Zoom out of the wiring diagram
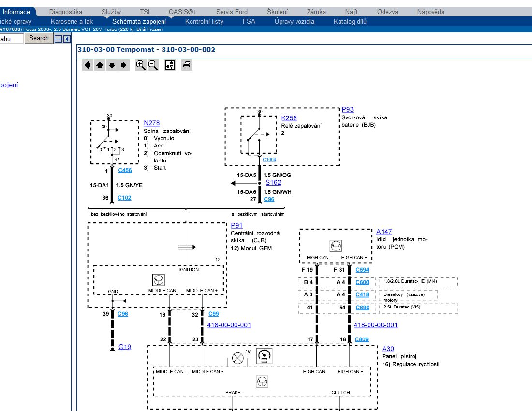 [153, 65]
